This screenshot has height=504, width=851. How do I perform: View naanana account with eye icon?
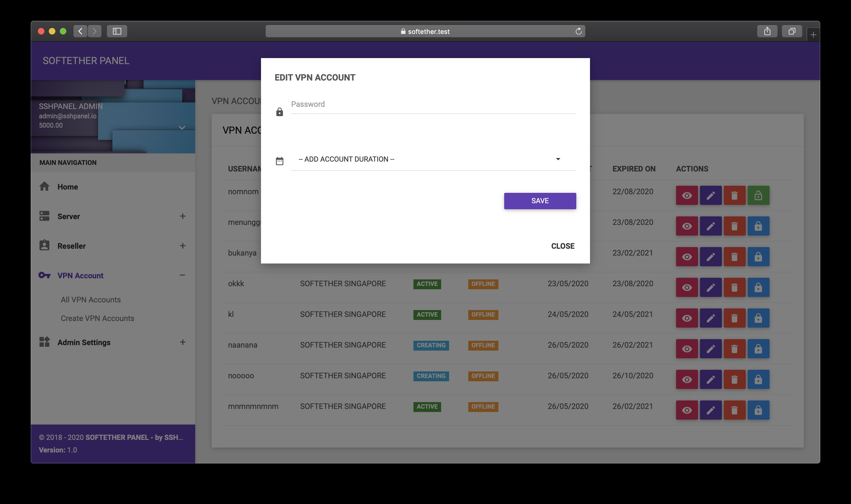point(687,349)
